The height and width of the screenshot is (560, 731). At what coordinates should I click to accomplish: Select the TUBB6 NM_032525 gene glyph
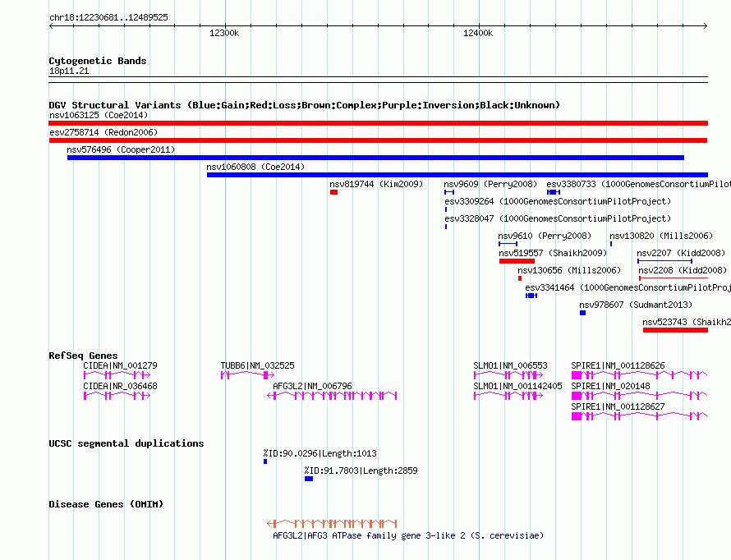247,375
